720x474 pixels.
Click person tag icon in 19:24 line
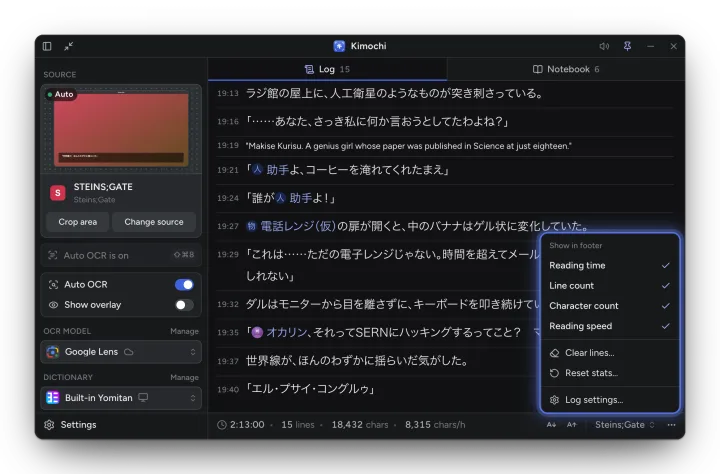(x=280, y=198)
